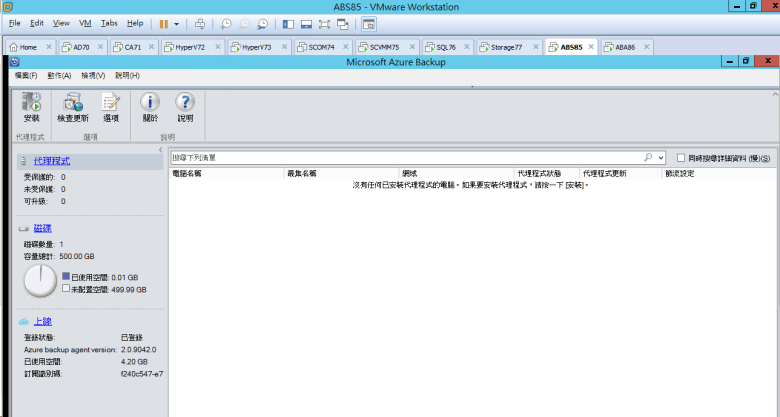Expand the search box dropdown arrow
780x417 pixels.
(660, 158)
